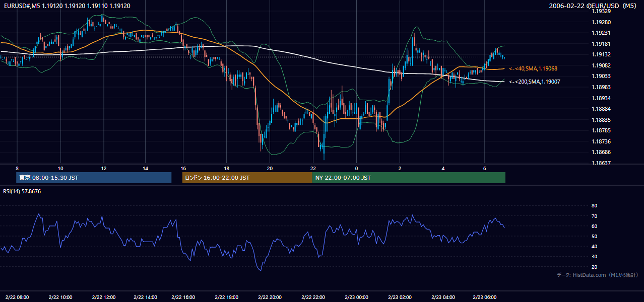Select the ロンドン 16:00-22:00 JST session bar
Viewport: 644px width, 302px height.
tap(247, 178)
